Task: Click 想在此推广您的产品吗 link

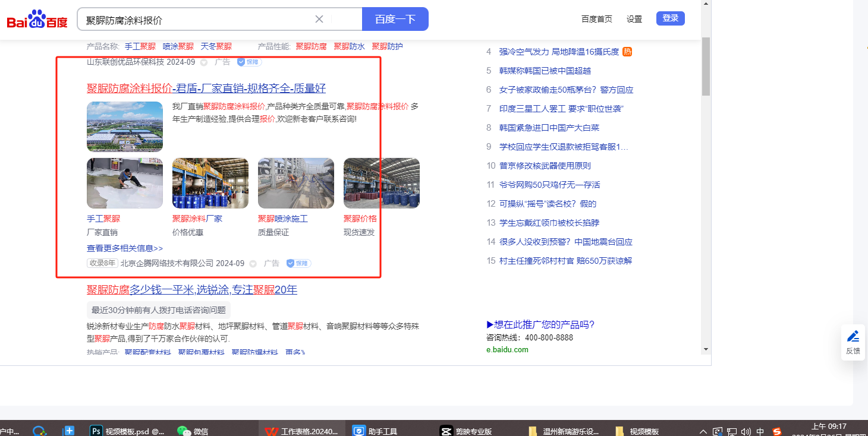Action: point(540,324)
